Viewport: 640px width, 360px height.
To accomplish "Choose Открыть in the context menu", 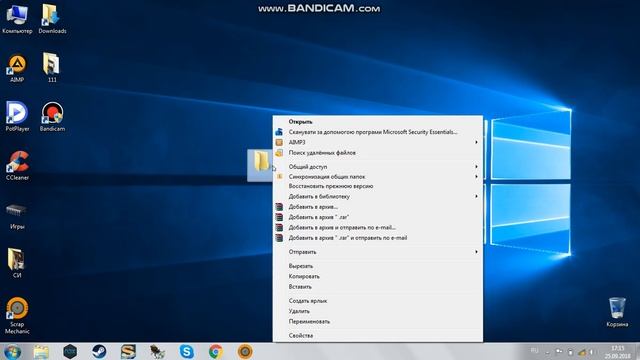I will (x=378, y=122).
